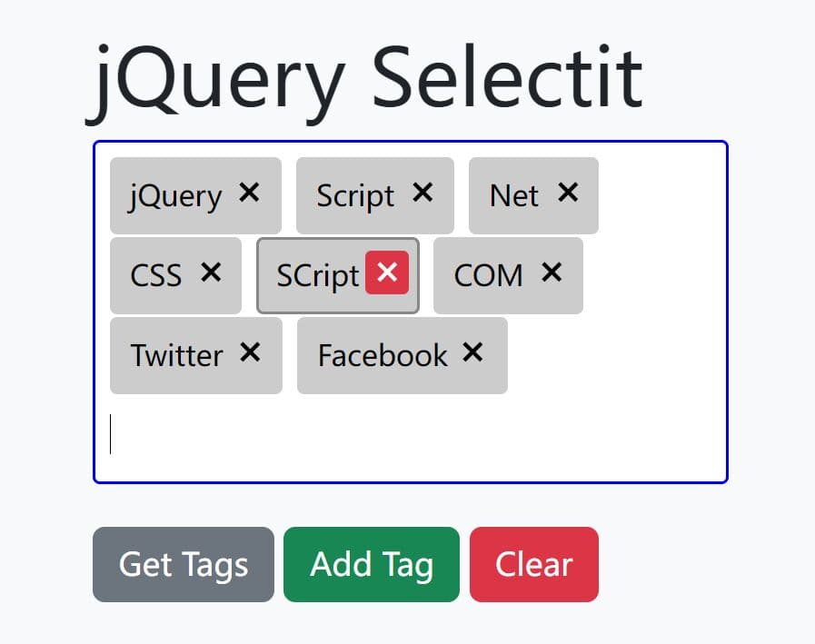The image size is (815, 644).
Task: Remove the Script tag via its X icon
Action: click(x=420, y=193)
